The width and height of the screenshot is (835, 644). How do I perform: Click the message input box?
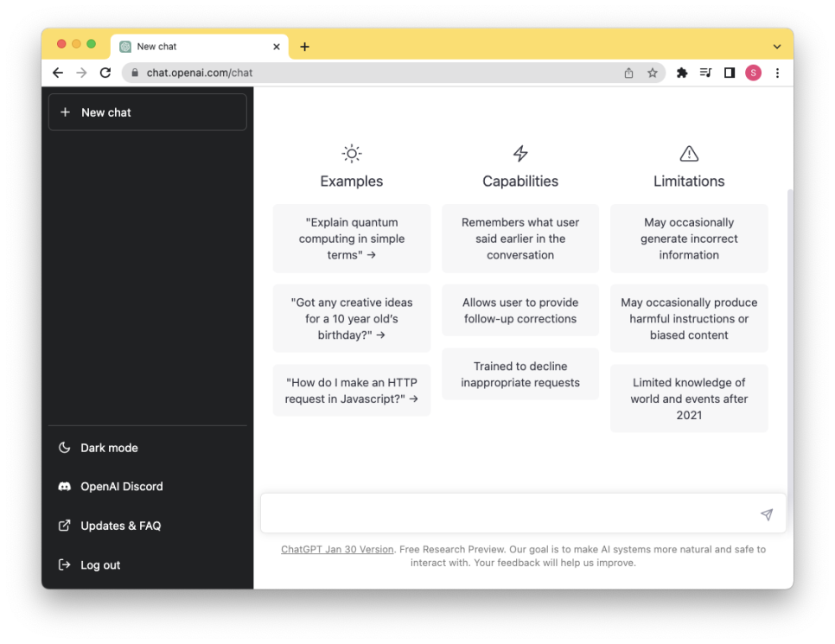click(x=523, y=513)
